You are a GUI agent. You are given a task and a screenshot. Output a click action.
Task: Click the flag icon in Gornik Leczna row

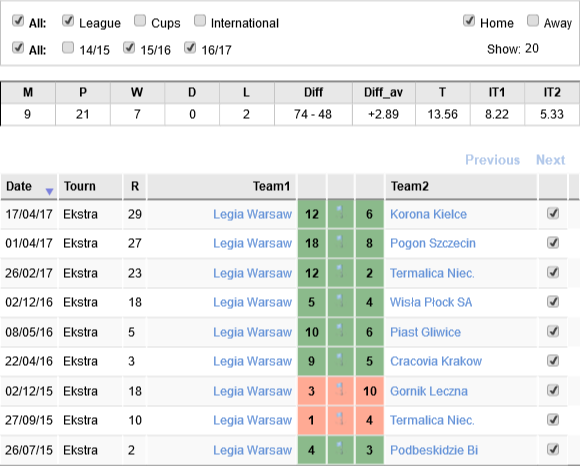pos(340,391)
